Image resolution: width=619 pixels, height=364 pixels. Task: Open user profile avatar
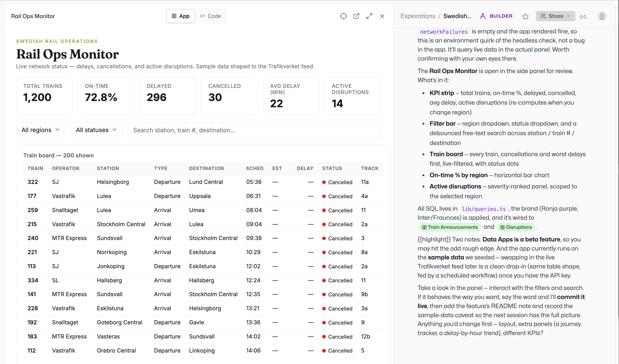tap(602, 16)
